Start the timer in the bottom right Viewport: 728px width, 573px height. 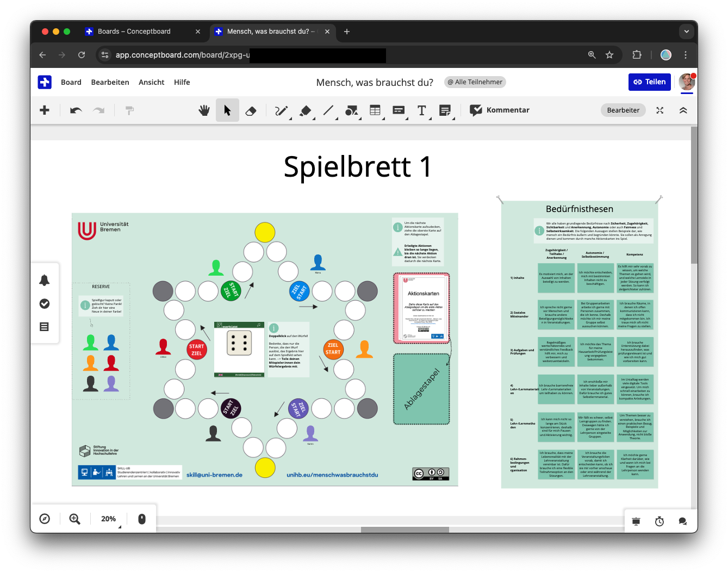tap(659, 521)
